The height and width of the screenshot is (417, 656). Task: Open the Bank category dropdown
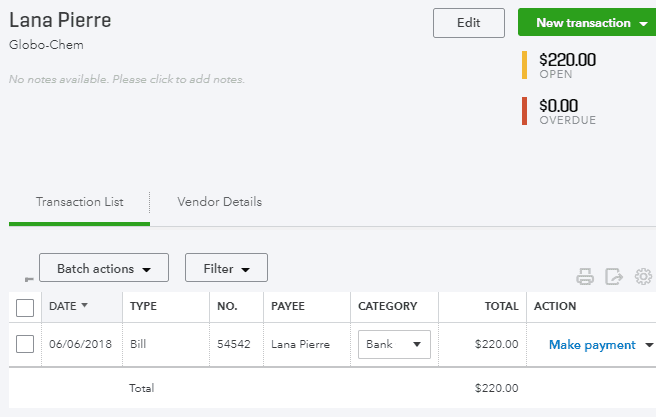pos(394,344)
